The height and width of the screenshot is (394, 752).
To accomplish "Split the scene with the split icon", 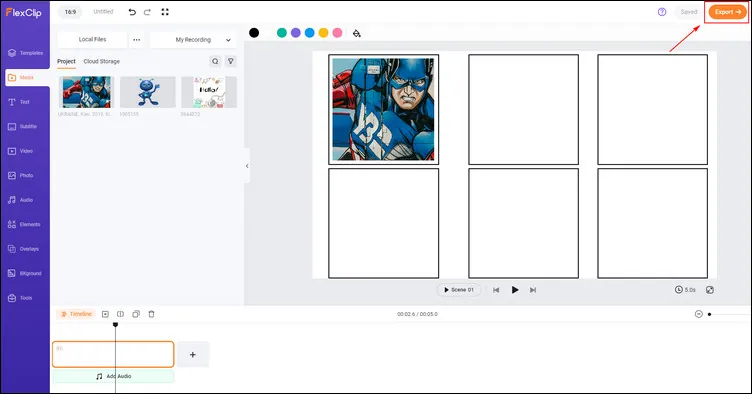I will (120, 314).
